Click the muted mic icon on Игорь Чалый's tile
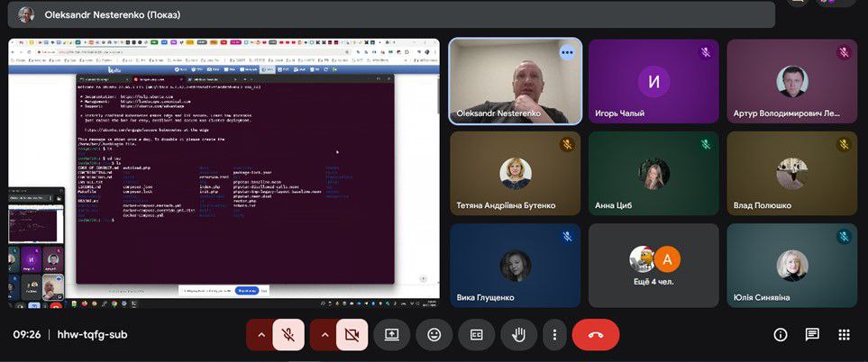 coord(705,52)
